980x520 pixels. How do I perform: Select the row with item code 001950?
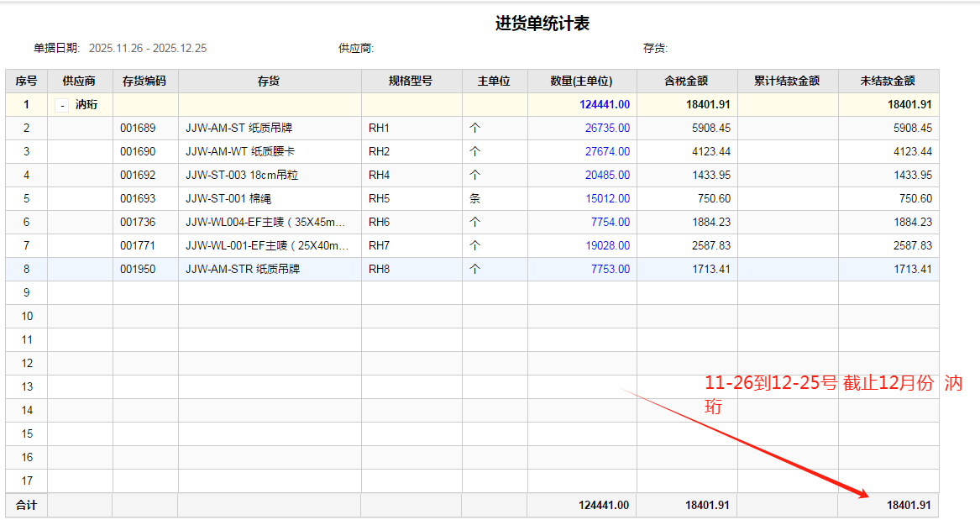click(x=138, y=270)
